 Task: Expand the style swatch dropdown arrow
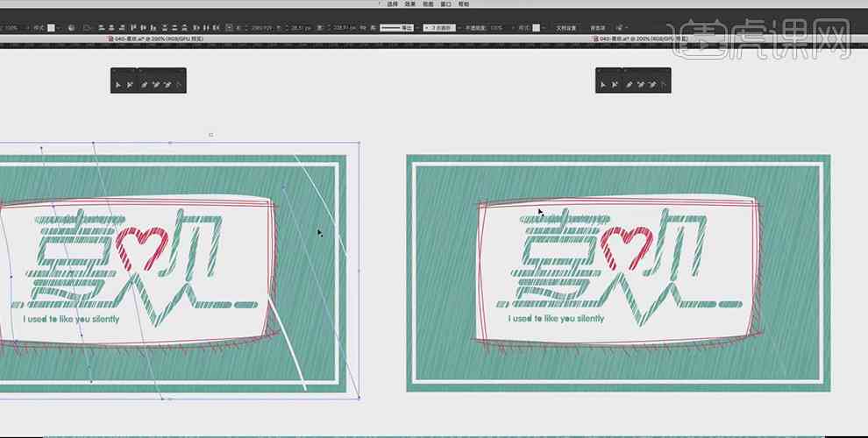click(x=59, y=28)
